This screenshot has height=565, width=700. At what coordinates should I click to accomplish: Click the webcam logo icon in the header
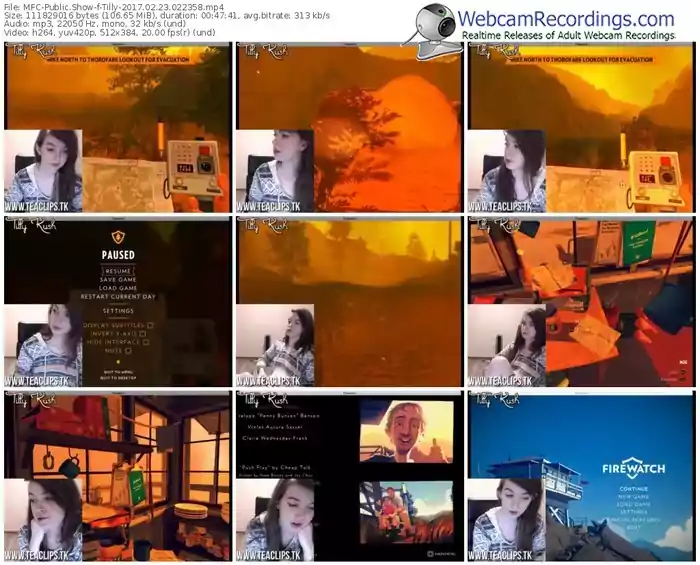click(x=432, y=24)
